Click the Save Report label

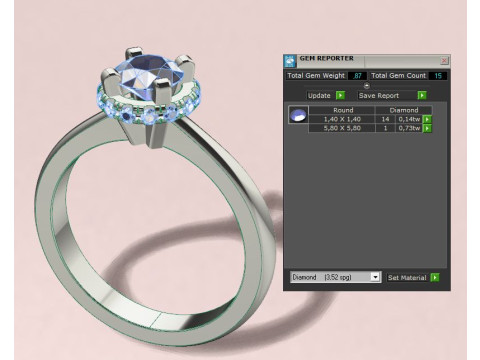(379, 96)
